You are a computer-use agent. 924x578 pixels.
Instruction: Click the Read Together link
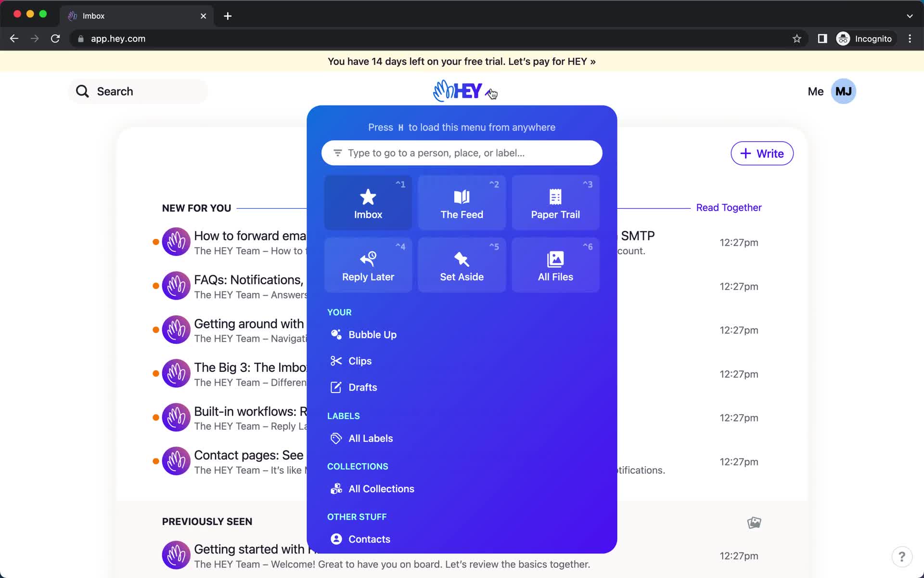[x=729, y=207]
